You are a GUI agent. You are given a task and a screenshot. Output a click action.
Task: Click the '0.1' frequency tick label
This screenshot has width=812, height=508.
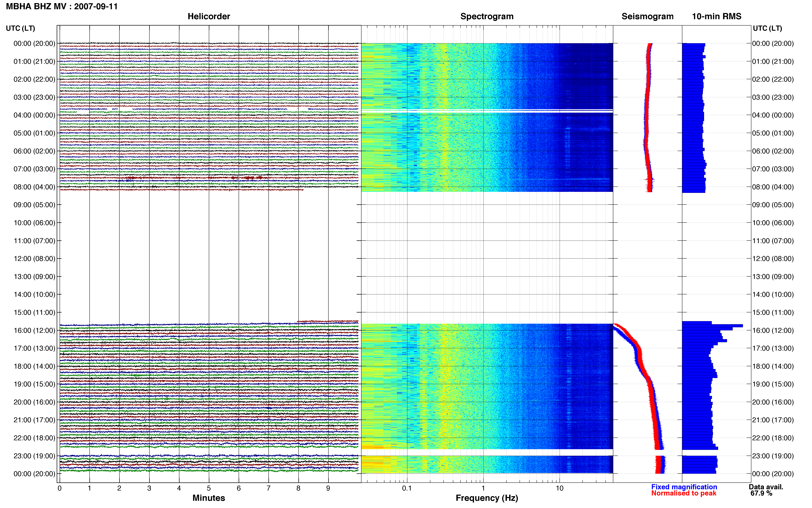tap(407, 488)
